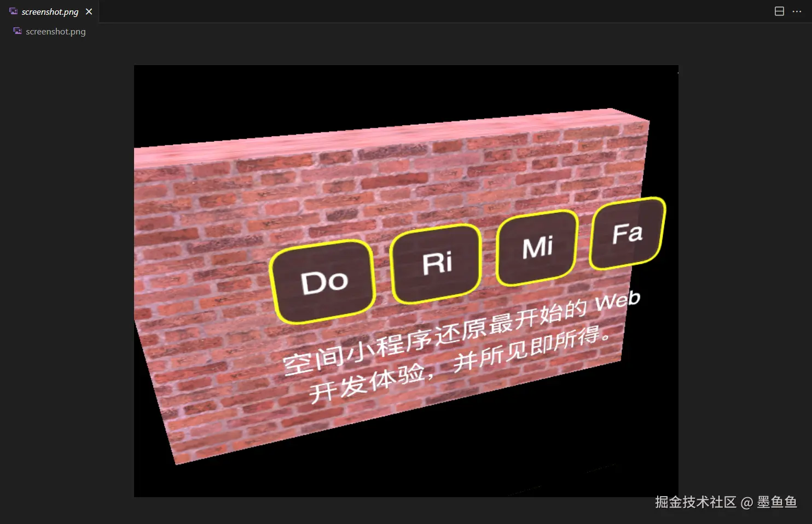Click the image icon beside screenshot.png in the sidebar

[x=17, y=31]
